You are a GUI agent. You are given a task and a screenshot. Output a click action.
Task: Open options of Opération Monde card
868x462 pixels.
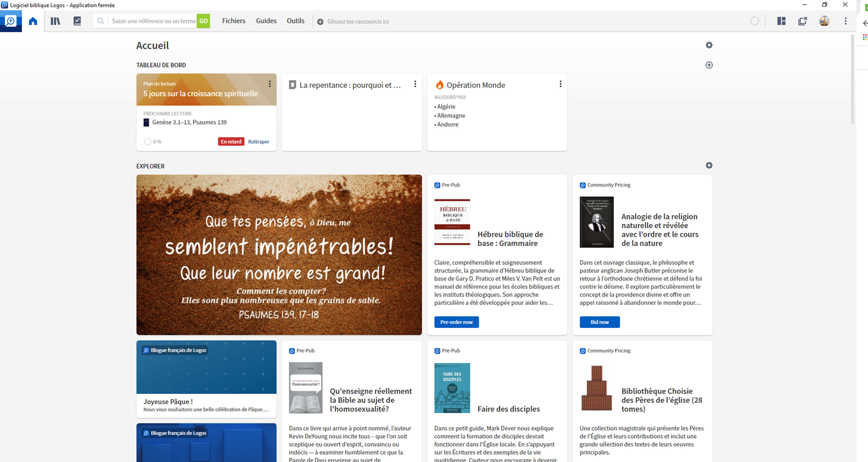560,84
